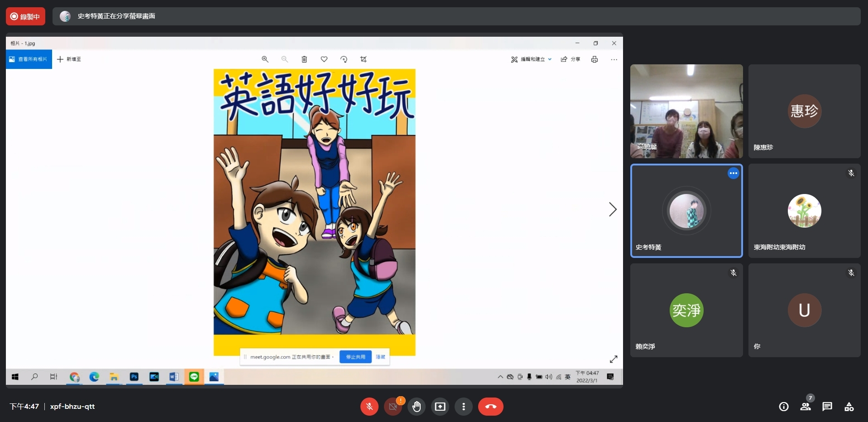Open the activities panel

[849, 407]
